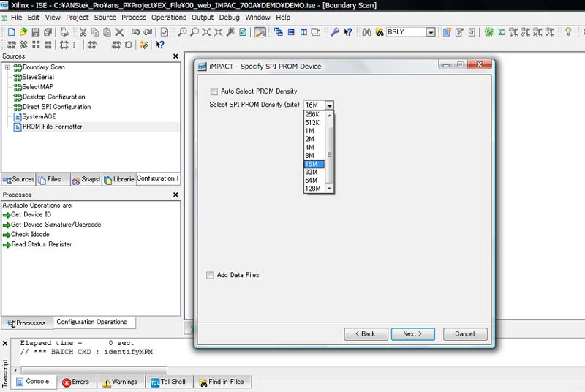Viewport: 585px width, 392px height.
Task: Click the Undo toolbar icon
Action: (136, 32)
